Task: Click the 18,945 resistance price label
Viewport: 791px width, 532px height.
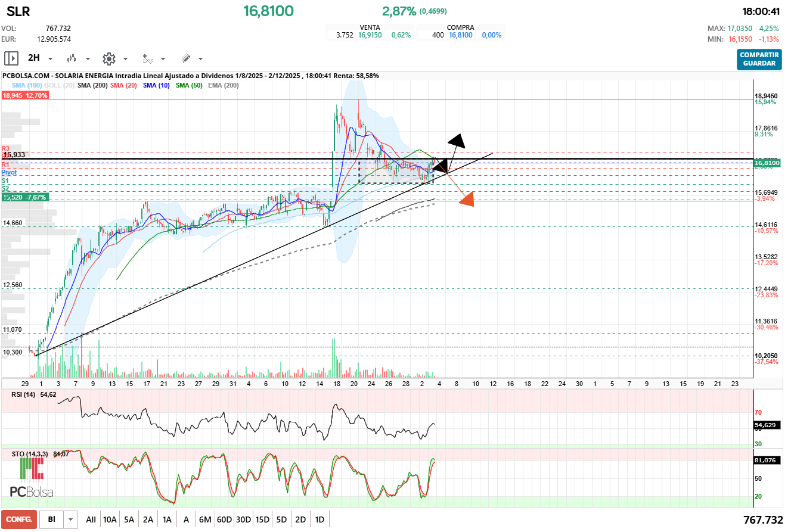Action: pos(24,95)
